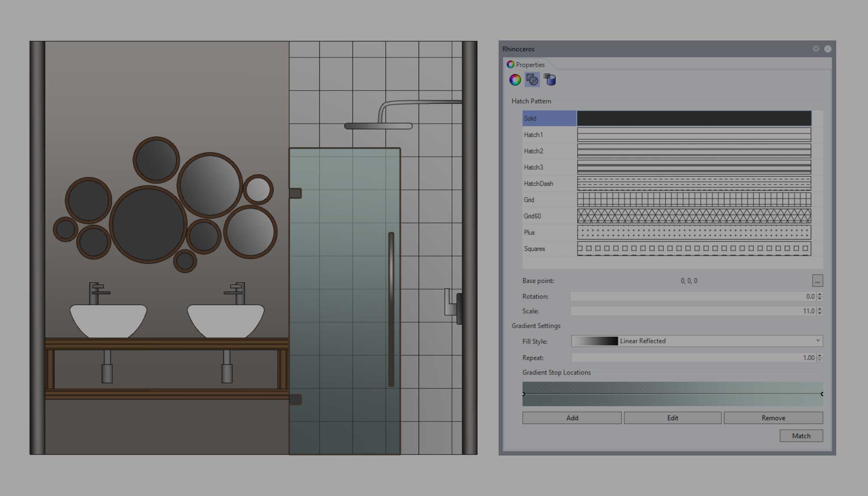Click the Add gradient stop button
The image size is (868, 496).
(x=572, y=418)
